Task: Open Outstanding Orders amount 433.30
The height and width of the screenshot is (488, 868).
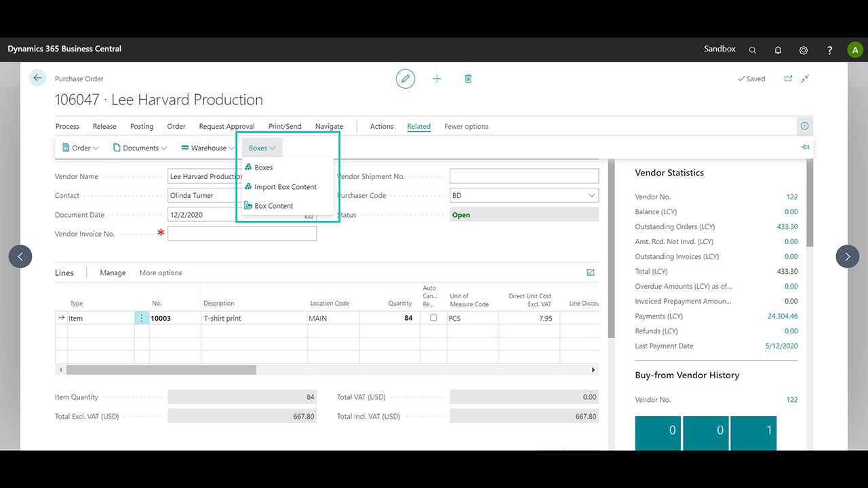Action: point(787,226)
